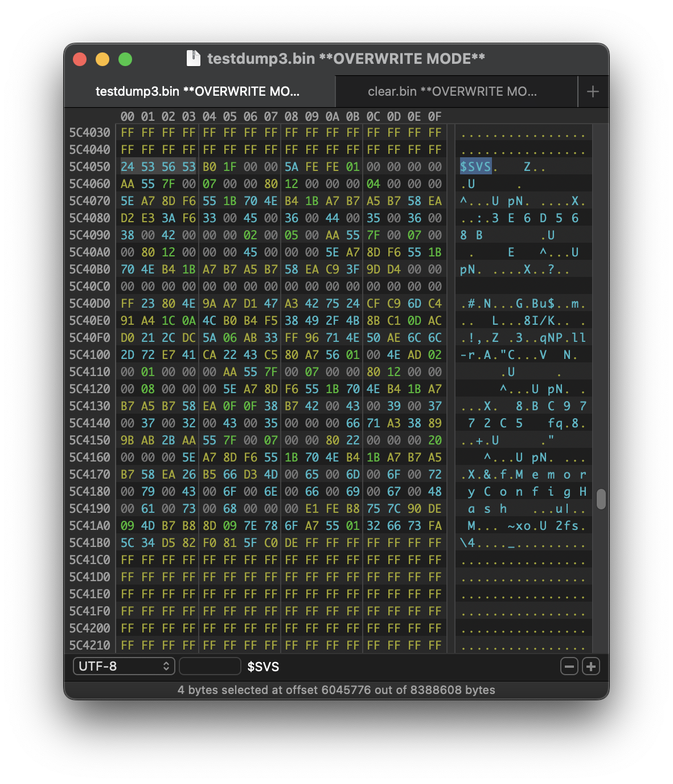Image resolution: width=673 pixels, height=784 pixels.
Task: Switch to the clear.bin tab
Action: tap(452, 92)
